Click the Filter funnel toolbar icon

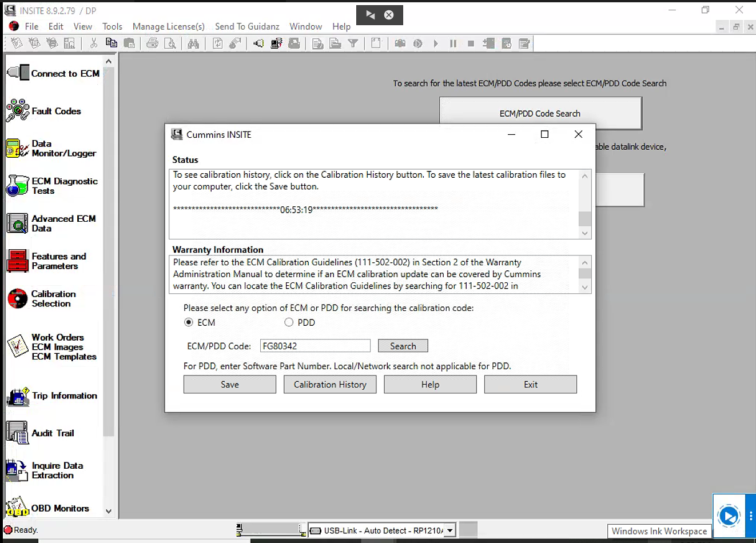point(353,43)
